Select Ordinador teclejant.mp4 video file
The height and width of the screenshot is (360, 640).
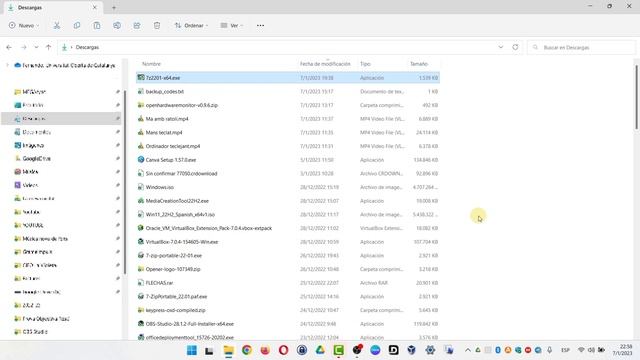tap(288, 146)
